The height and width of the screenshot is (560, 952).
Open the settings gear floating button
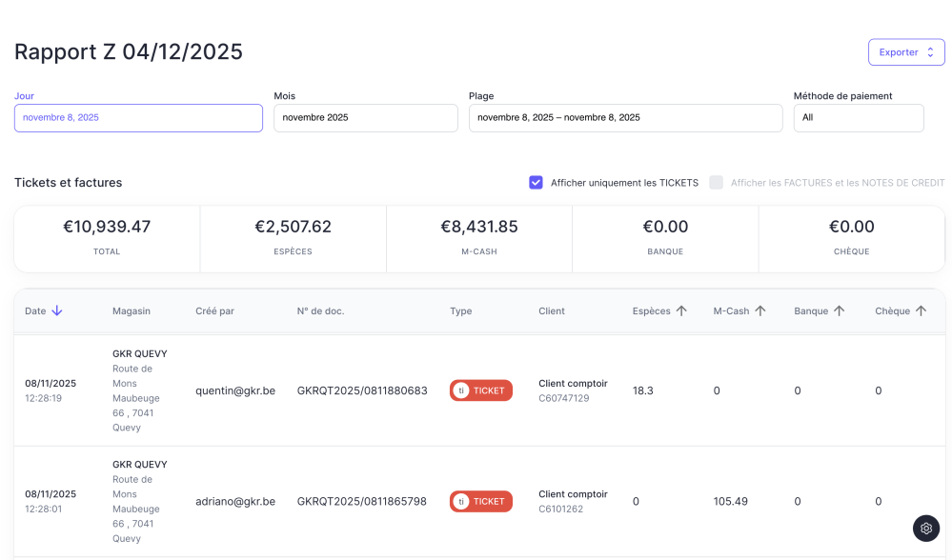(x=925, y=528)
